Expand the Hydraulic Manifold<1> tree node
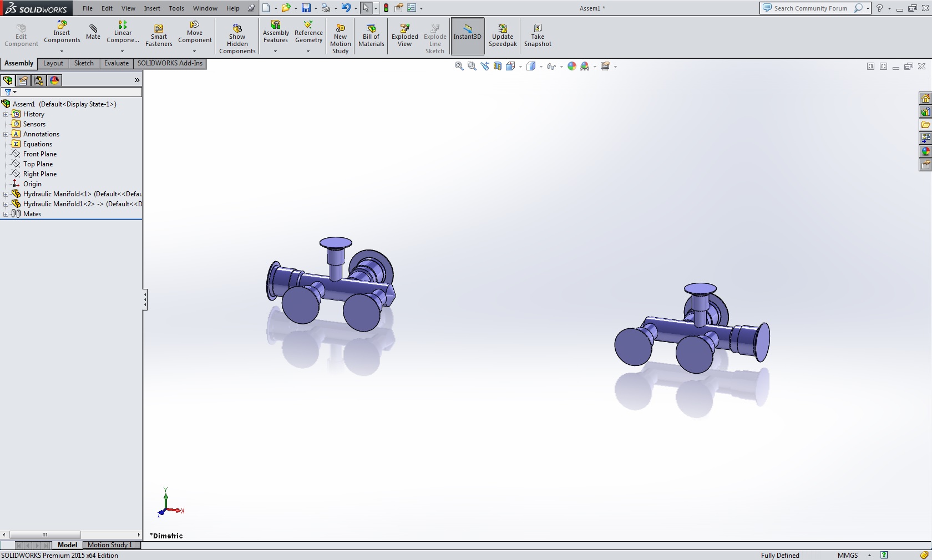 (x=6, y=194)
